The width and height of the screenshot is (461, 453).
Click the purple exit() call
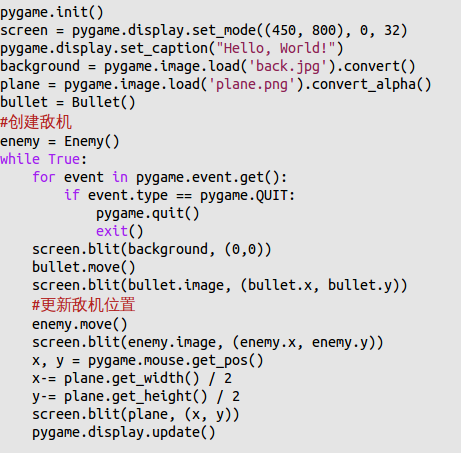(x=120, y=231)
